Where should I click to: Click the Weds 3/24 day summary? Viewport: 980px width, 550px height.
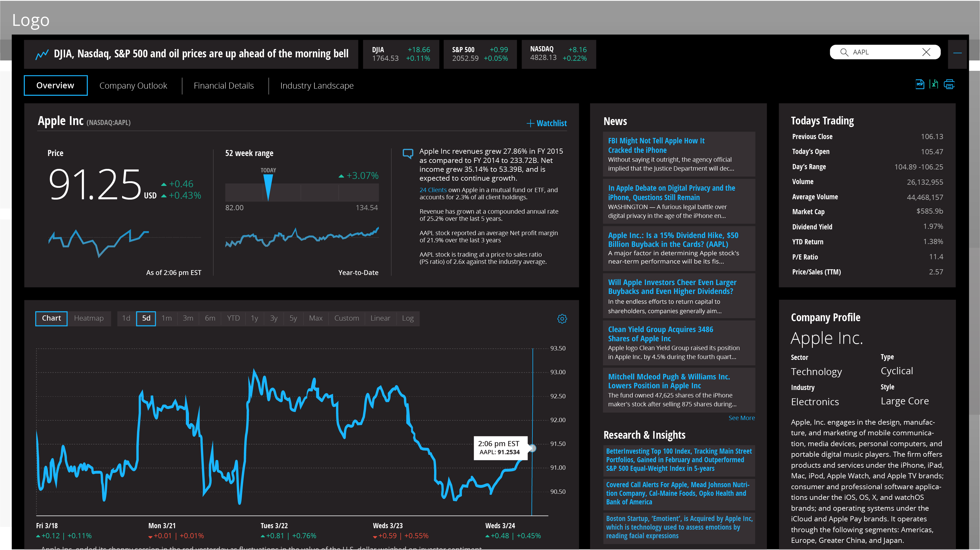pyautogui.click(x=513, y=531)
